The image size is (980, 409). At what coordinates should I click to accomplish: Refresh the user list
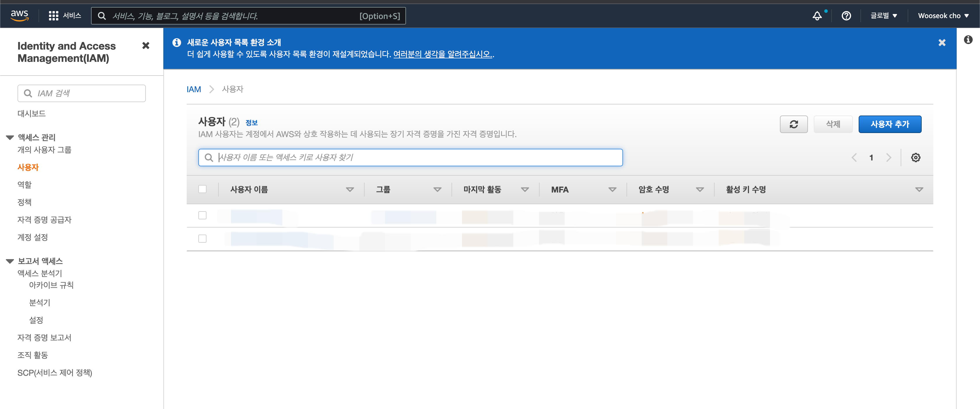coord(794,124)
